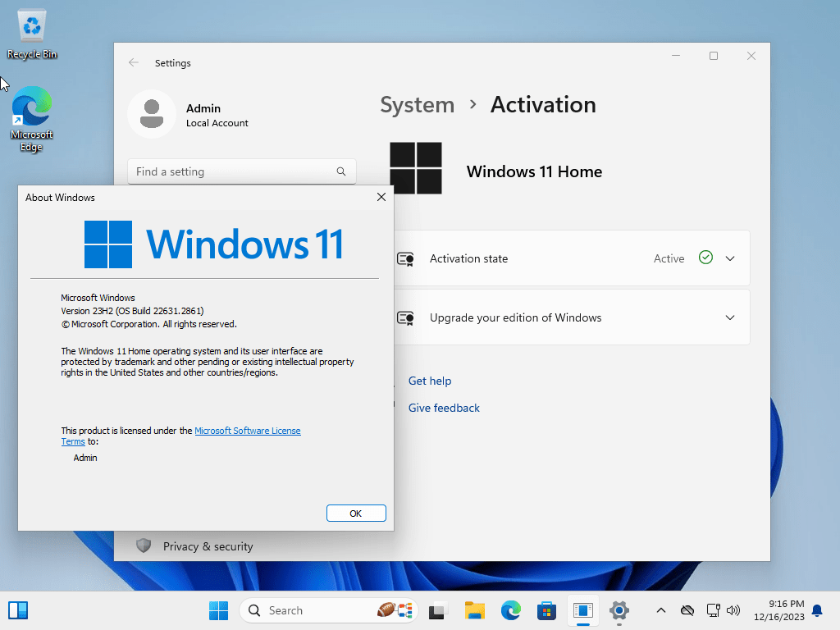Viewport: 840px width, 630px height.
Task: Click the Version 23H2 OS Build text
Action: (132, 311)
